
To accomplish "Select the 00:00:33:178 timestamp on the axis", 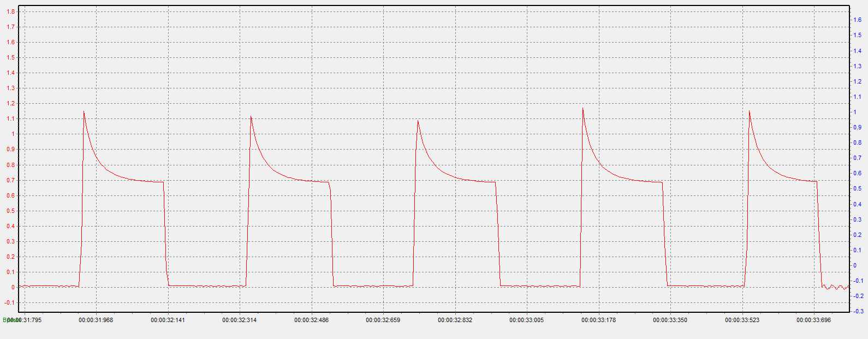I will pyautogui.click(x=598, y=320).
